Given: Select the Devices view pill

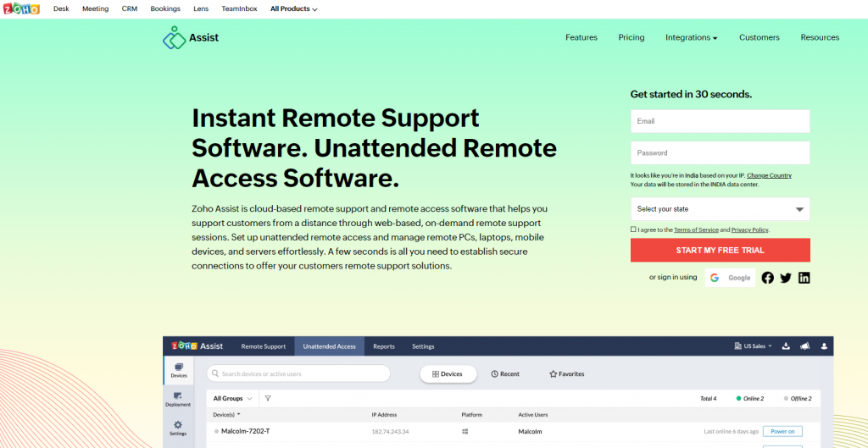Looking at the screenshot, I should pyautogui.click(x=448, y=373).
